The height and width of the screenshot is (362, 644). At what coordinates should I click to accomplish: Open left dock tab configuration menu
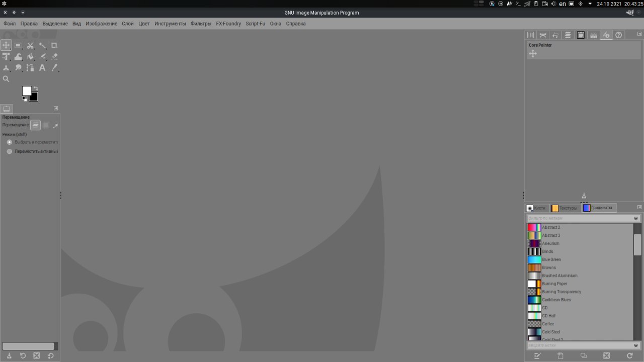point(56,108)
